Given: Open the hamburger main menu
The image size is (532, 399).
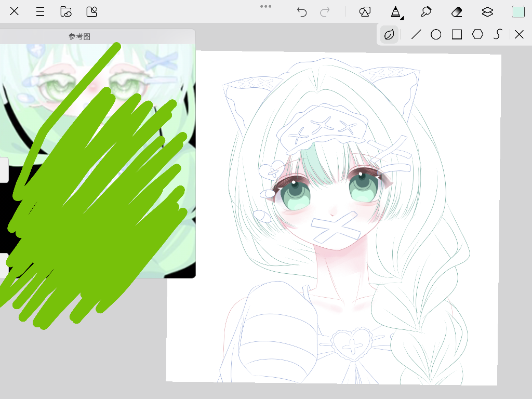Looking at the screenshot, I should click(x=40, y=11).
